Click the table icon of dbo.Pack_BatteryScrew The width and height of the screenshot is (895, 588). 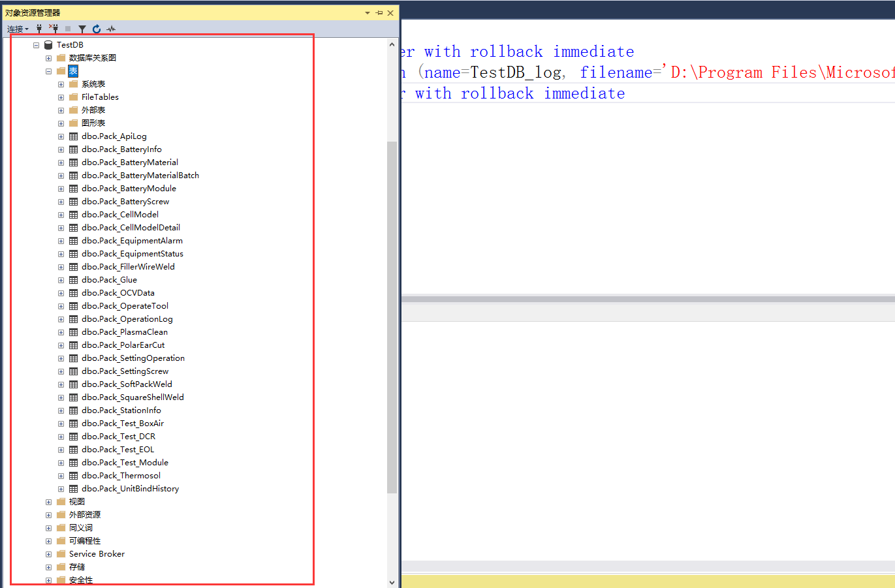(74, 202)
